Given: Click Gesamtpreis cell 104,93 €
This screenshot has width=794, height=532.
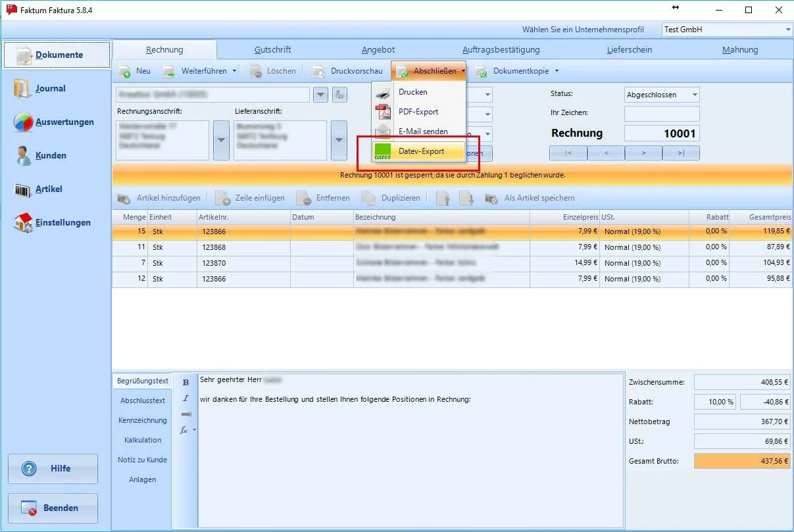Looking at the screenshot, I should [761, 263].
